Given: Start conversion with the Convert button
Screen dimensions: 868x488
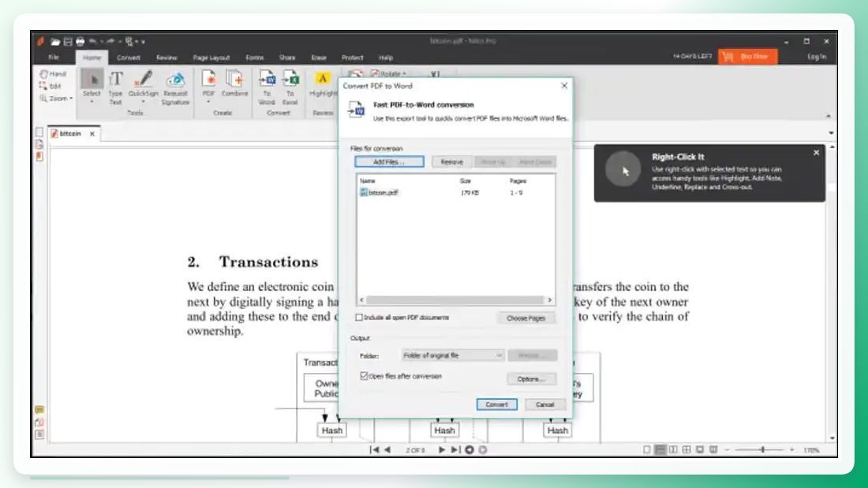Looking at the screenshot, I should click(x=496, y=404).
